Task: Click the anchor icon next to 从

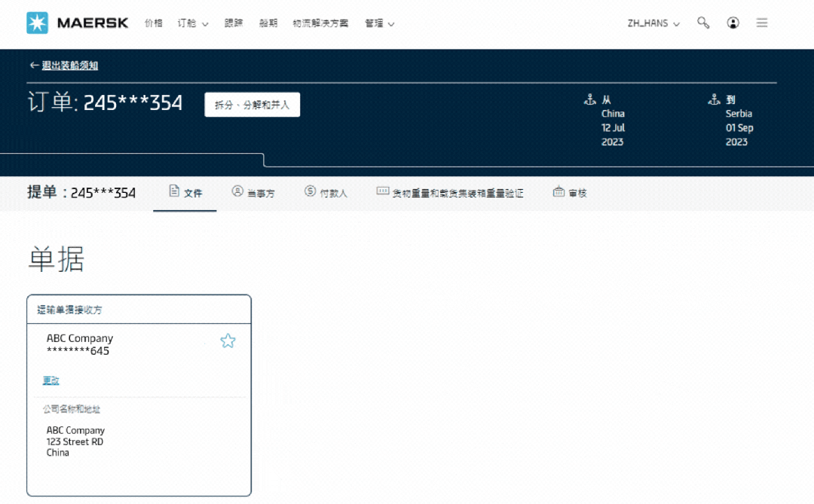Action: coord(589,99)
